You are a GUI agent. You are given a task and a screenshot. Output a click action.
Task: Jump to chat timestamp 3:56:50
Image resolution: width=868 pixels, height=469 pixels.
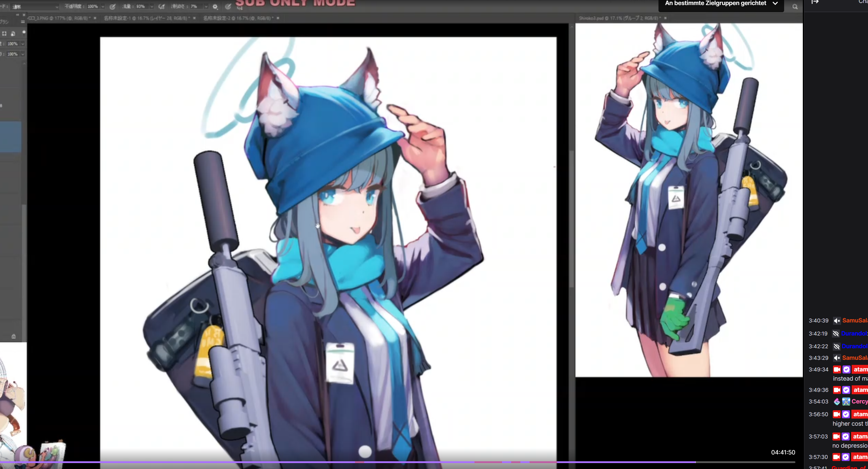(819, 414)
